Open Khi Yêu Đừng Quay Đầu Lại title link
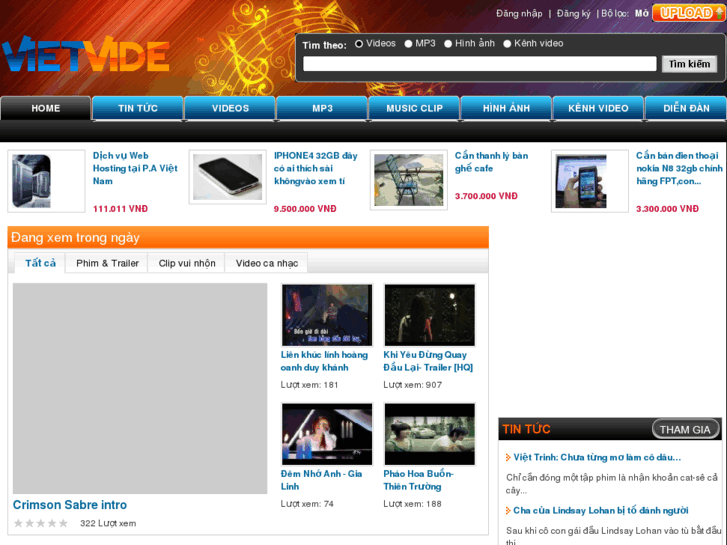Screen dimensions: 727x545 click(x=428, y=361)
